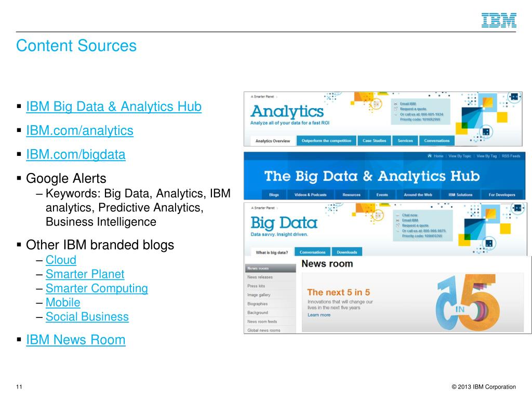This screenshot has width=532, height=399.
Task: Open the Smarter Computing link
Action: (x=97, y=288)
